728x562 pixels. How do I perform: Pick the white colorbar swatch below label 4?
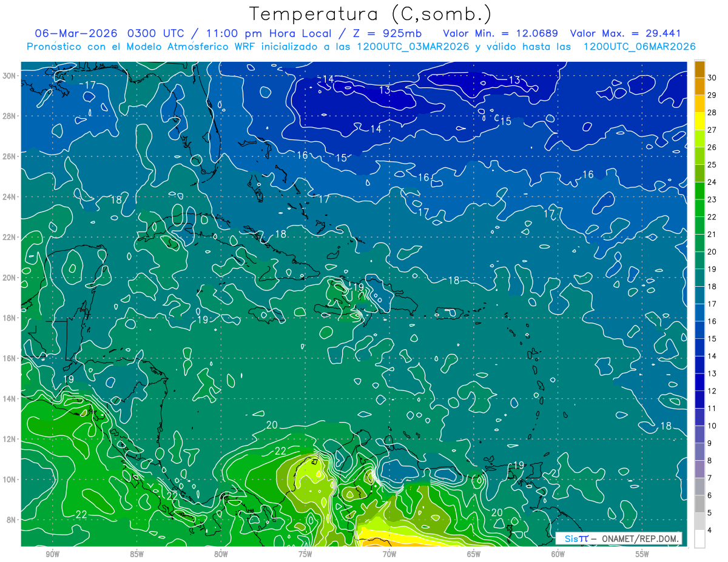point(700,539)
